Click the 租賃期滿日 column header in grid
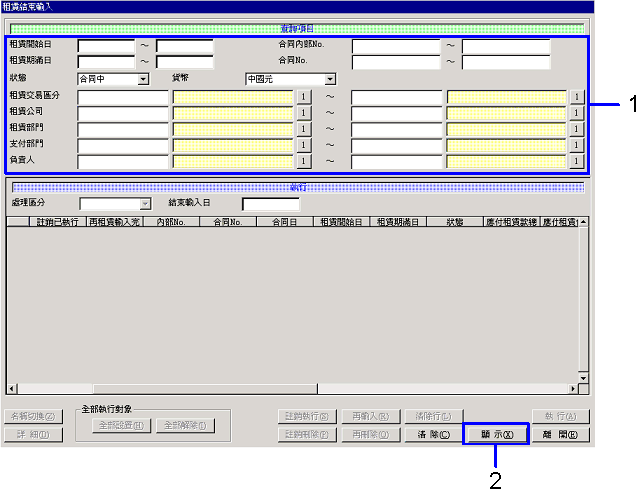This screenshot has width=640, height=496. pyautogui.click(x=398, y=222)
